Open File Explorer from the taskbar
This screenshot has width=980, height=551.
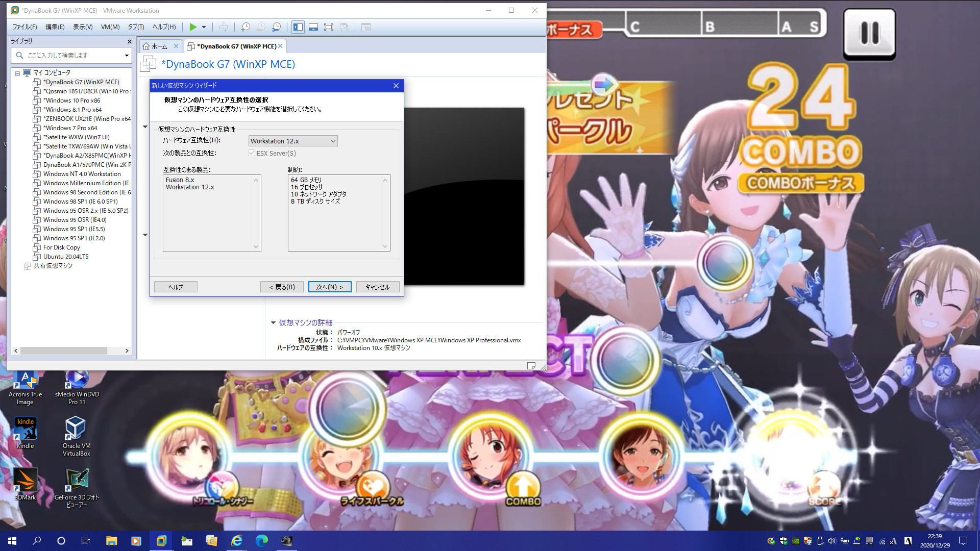coord(111,541)
